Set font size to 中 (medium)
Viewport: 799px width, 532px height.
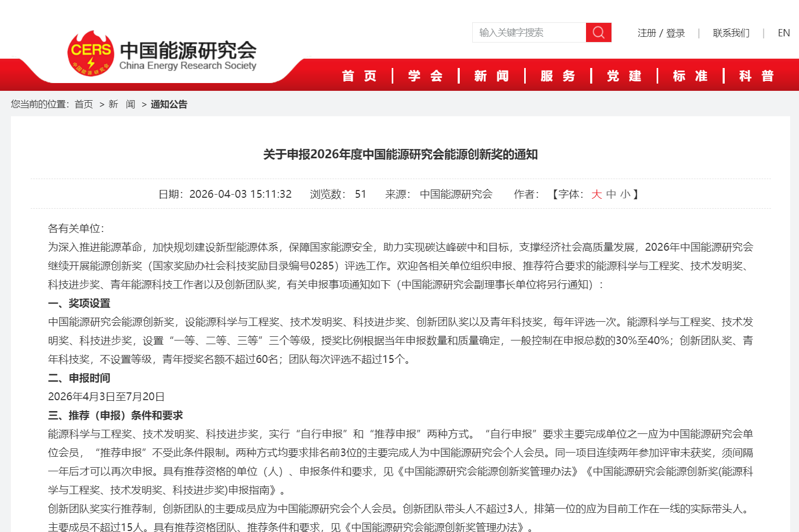[611, 194]
